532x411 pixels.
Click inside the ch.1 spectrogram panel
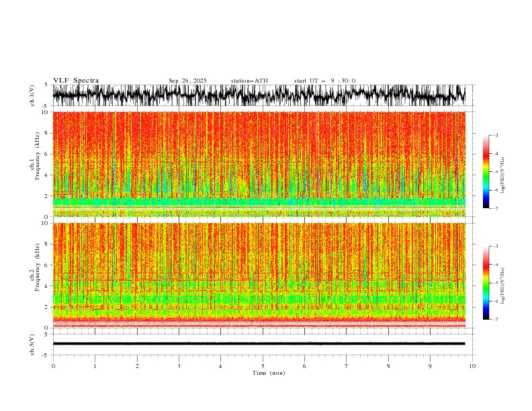pyautogui.click(x=259, y=164)
